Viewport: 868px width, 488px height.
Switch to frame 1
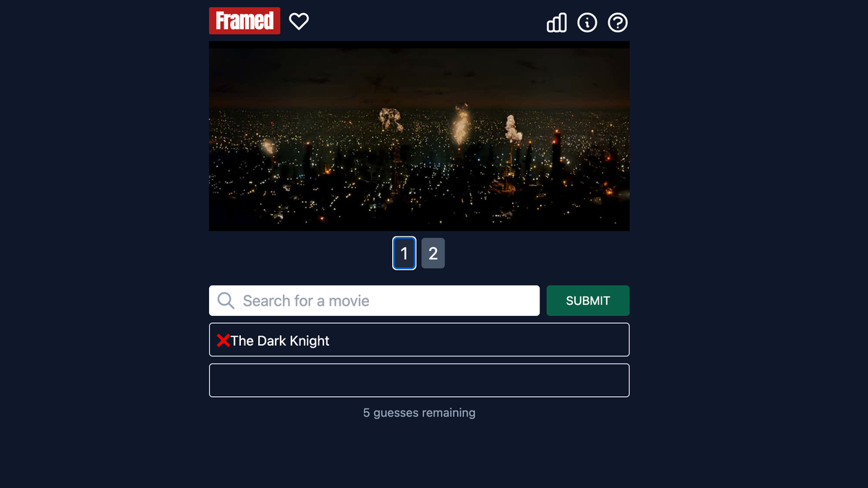click(404, 253)
